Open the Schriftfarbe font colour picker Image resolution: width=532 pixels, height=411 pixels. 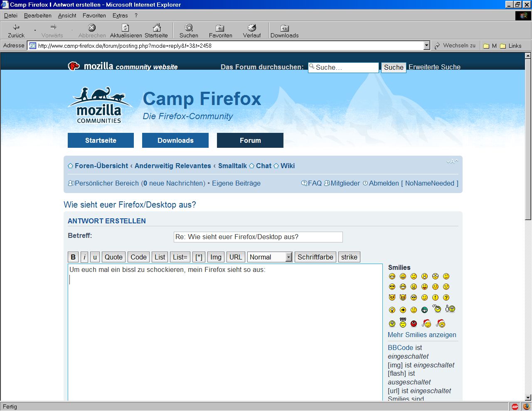[315, 257]
